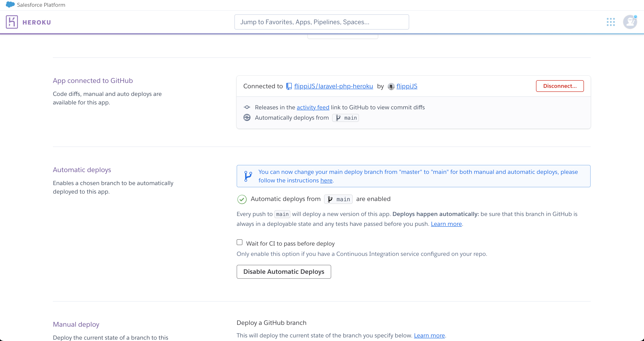Click the inline 'main' code in push text
The image size is (644, 341).
[282, 214]
